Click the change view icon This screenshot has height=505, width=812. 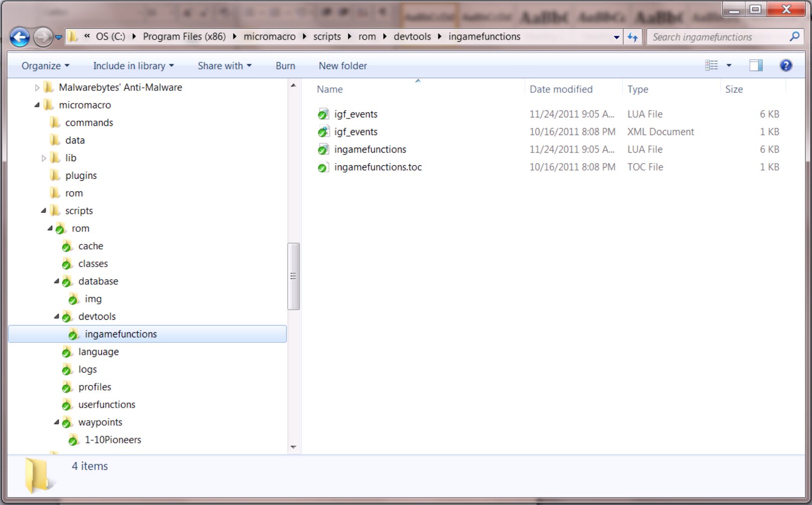(x=711, y=65)
